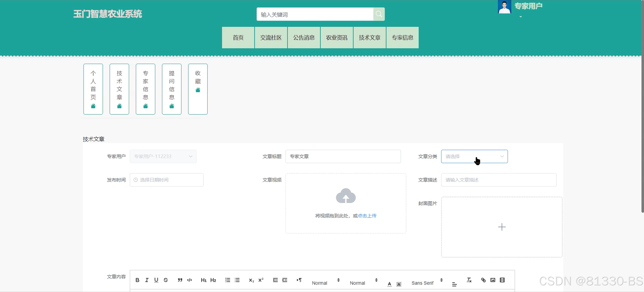Toggle italic text formatting

click(147, 280)
